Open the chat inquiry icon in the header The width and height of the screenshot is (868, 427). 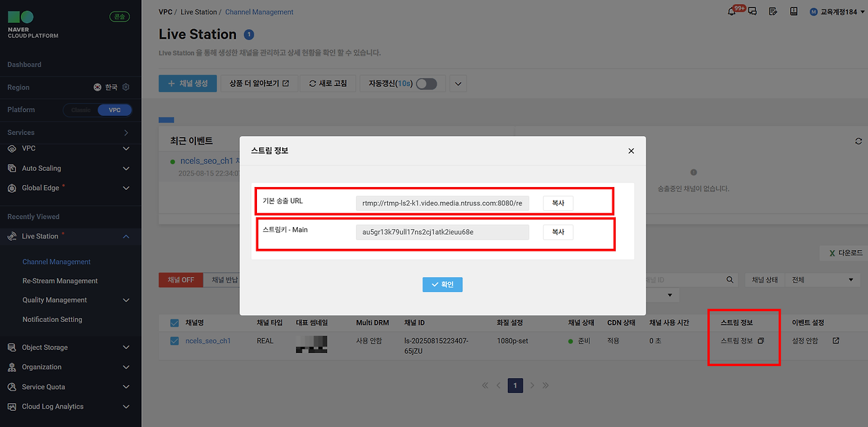pos(751,12)
